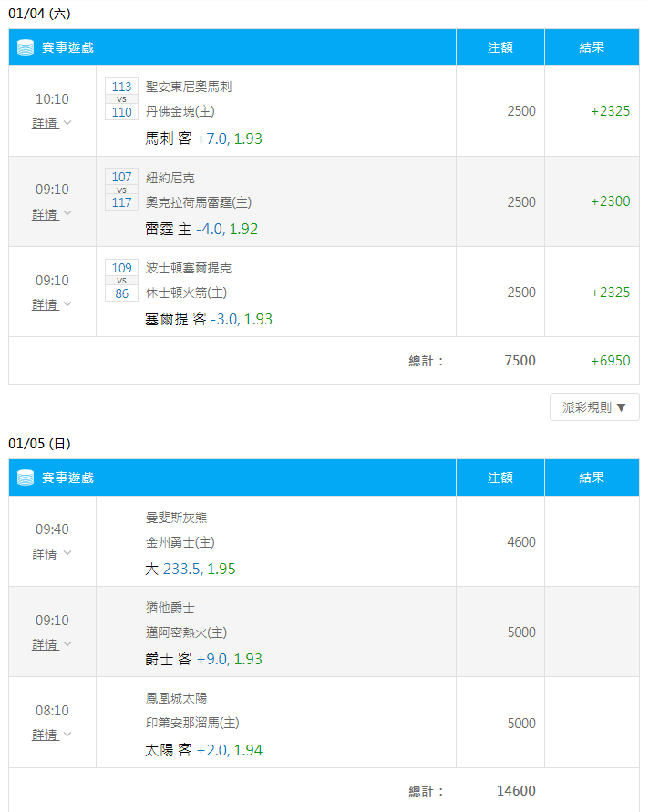The height and width of the screenshot is (812, 649).
Task: Open the 派彩規則 dropdown
Action: 594,407
